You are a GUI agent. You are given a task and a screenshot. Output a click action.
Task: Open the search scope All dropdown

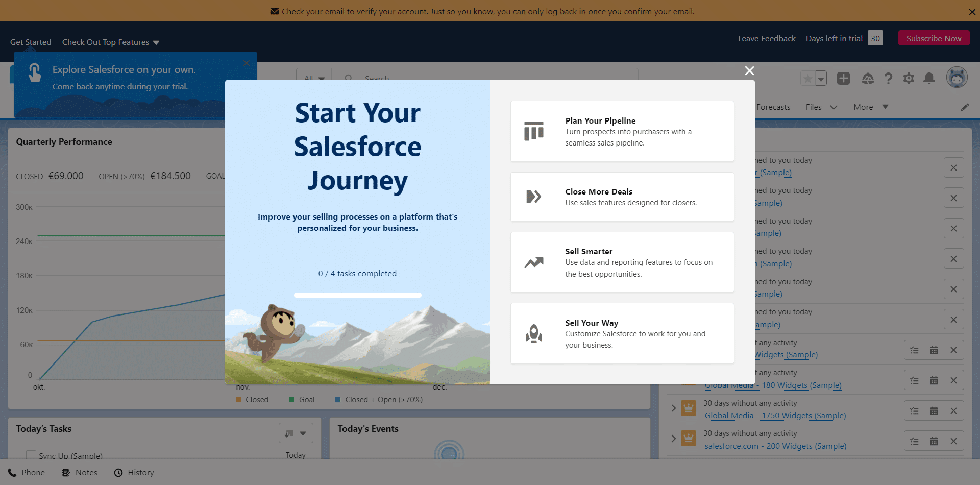click(x=314, y=78)
